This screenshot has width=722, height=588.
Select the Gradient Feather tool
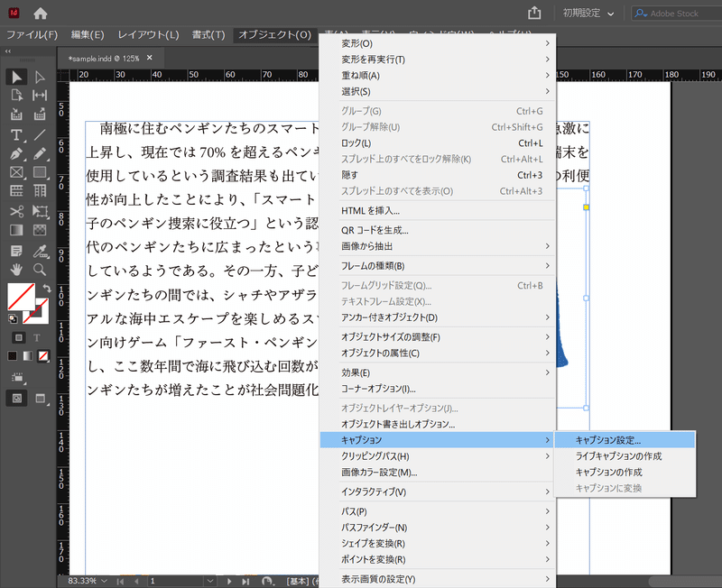coord(40,230)
